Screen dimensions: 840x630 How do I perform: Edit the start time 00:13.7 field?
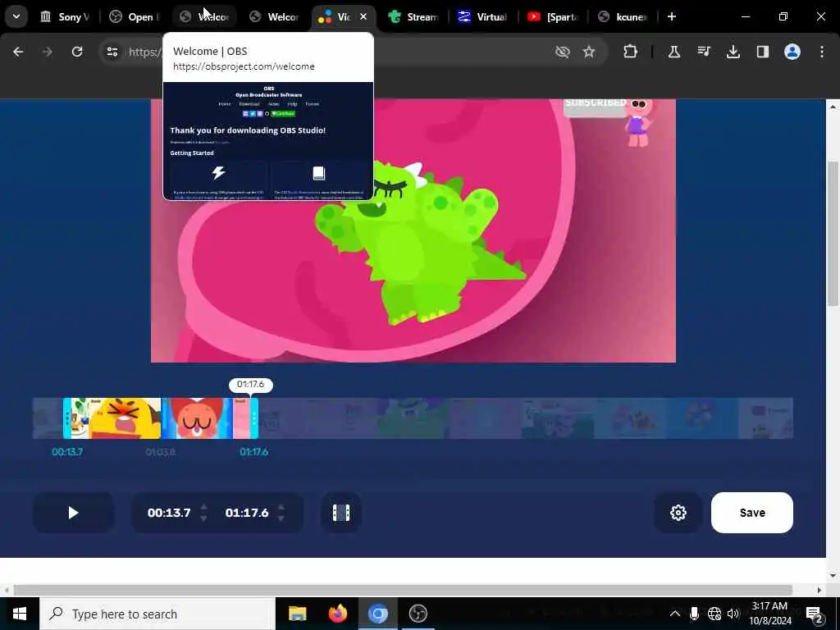[x=169, y=513]
